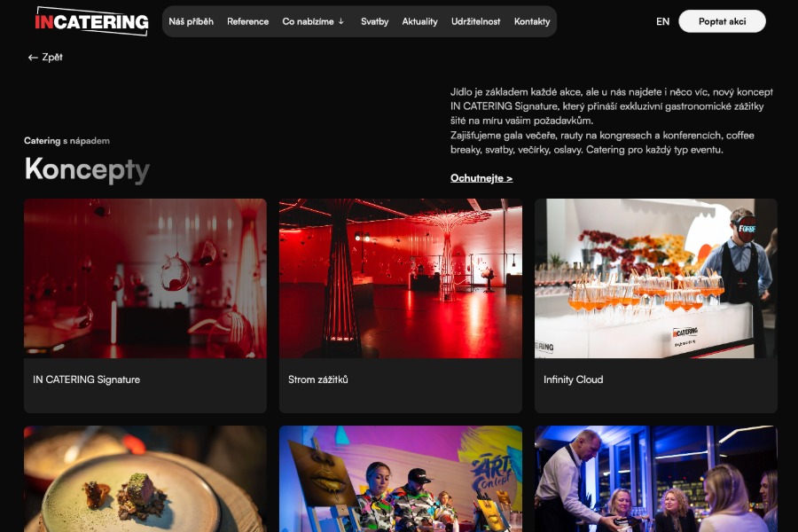Image resolution: width=798 pixels, height=532 pixels.
Task: Open the Udržitelnost page
Action: click(476, 21)
